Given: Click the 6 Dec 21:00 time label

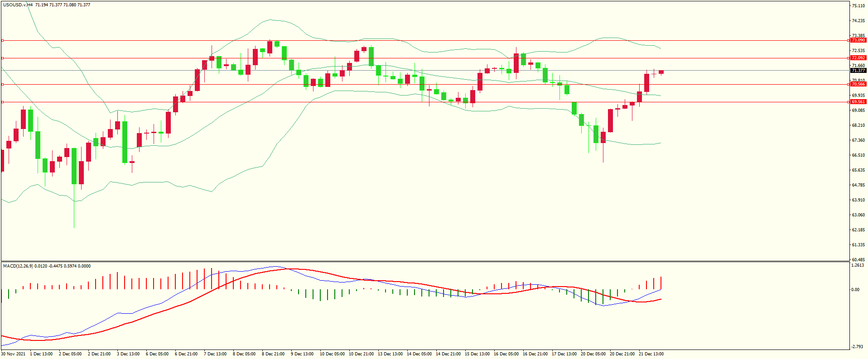Looking at the screenshot, I should (186, 354).
